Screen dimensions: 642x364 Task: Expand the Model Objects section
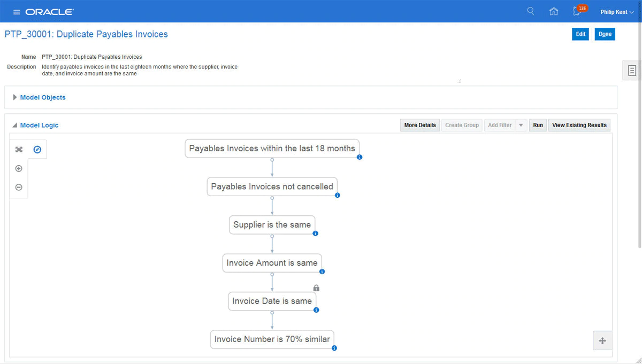(x=15, y=97)
